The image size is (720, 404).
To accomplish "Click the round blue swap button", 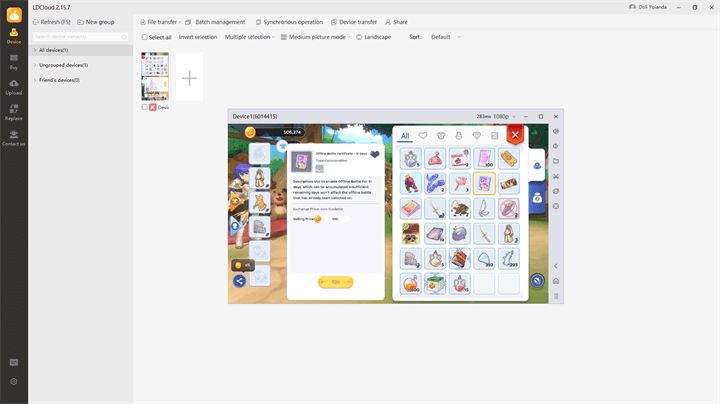I will [537, 281].
